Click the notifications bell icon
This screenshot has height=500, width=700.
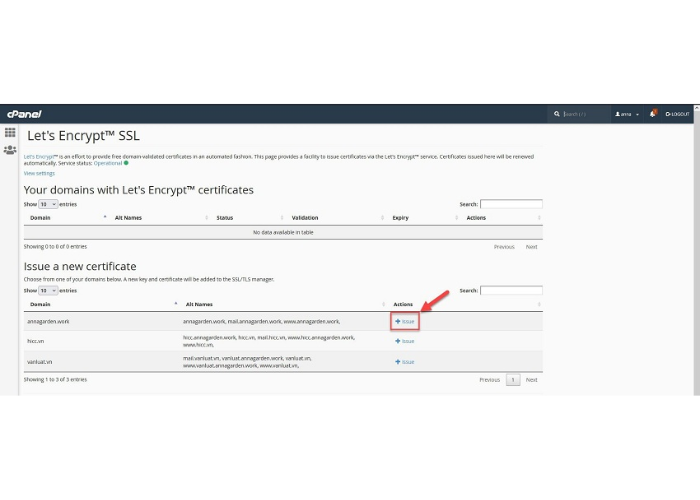651,114
